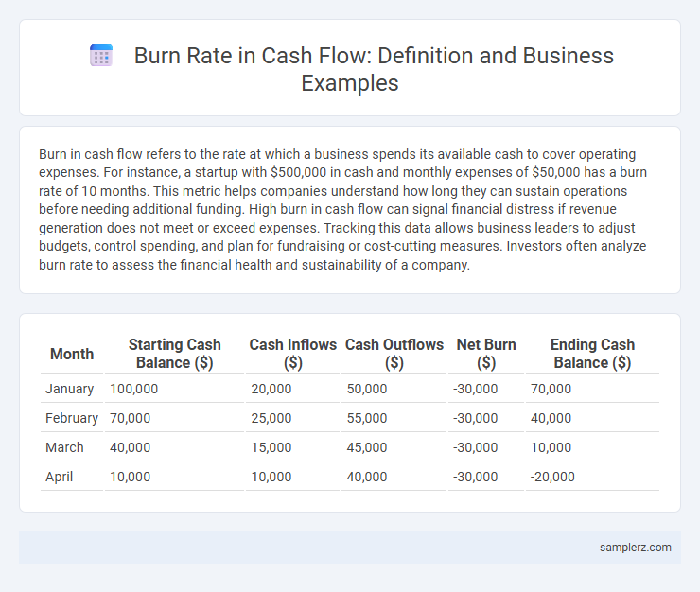Click February ending balance 40,000

pyautogui.click(x=551, y=418)
